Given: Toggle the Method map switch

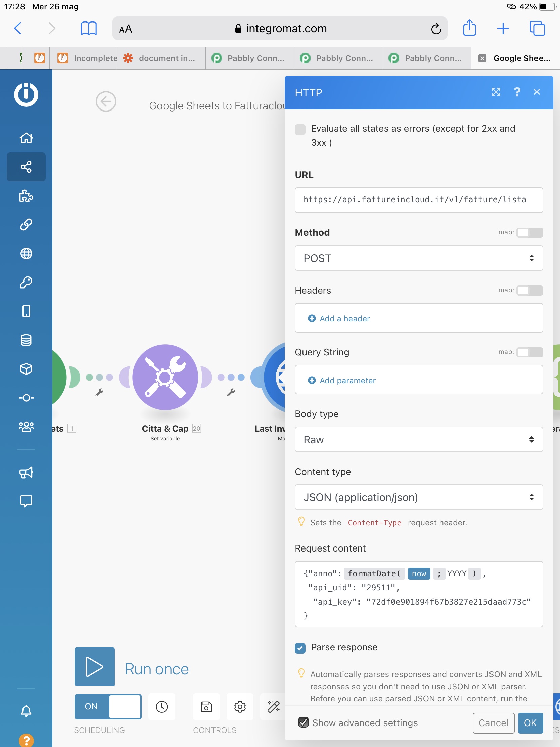Looking at the screenshot, I should click(x=530, y=233).
